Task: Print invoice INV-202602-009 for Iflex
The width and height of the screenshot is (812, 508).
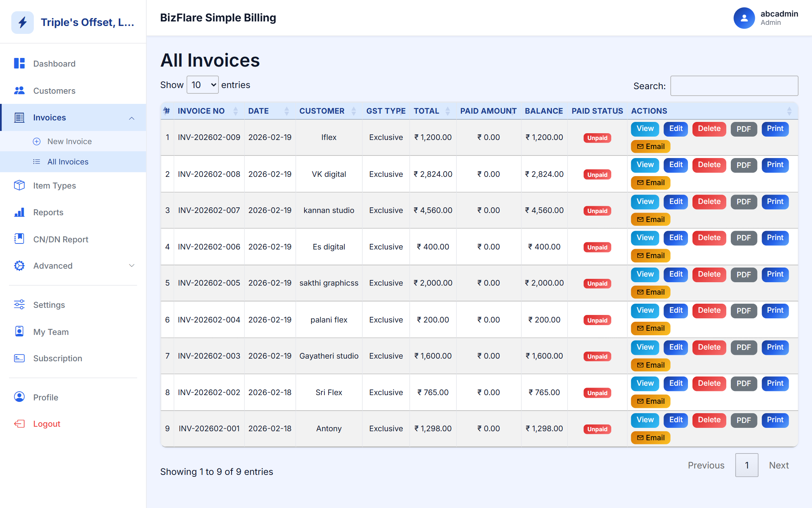Action: (x=775, y=129)
